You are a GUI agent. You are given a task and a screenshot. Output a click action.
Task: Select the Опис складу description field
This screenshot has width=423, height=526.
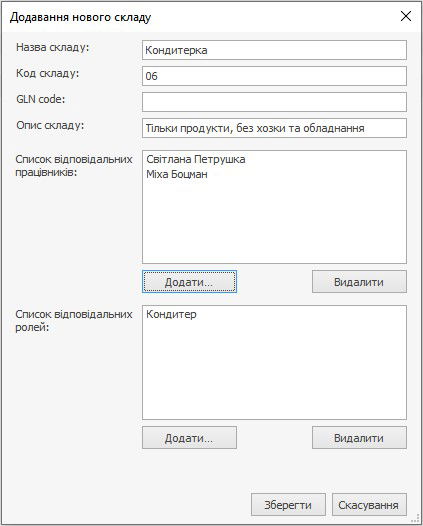[274, 128]
